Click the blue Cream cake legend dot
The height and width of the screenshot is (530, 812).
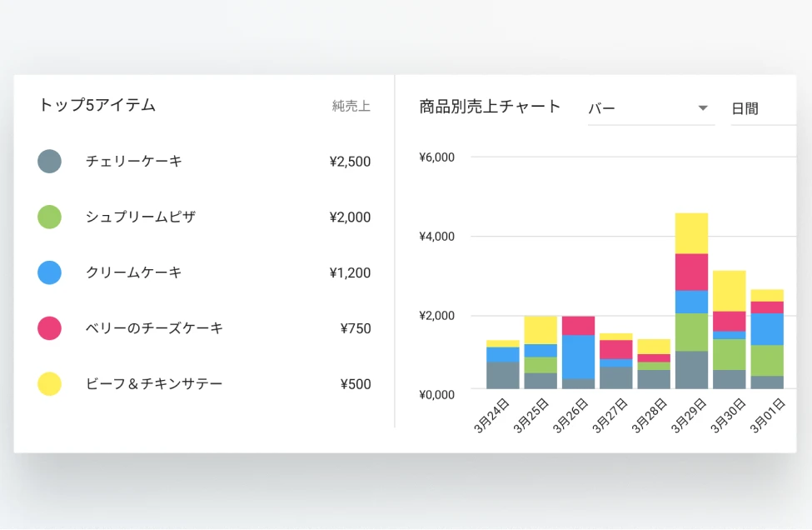pos(50,272)
